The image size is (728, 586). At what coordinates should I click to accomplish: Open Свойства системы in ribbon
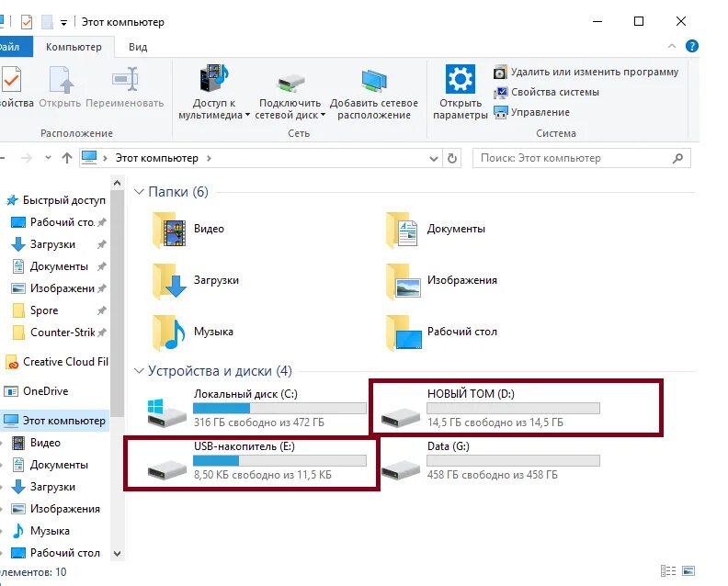click(547, 92)
